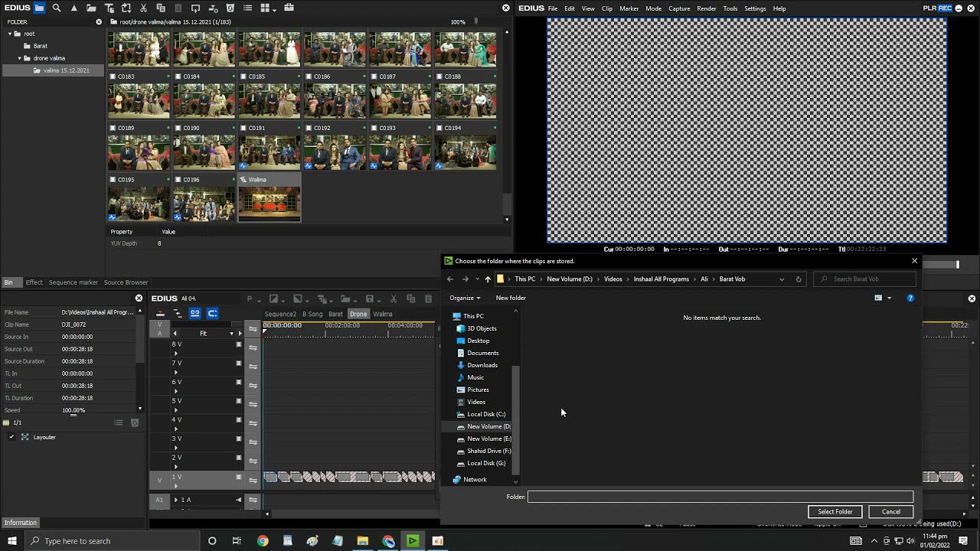
Task: Switch to the Effect tab
Action: point(34,282)
